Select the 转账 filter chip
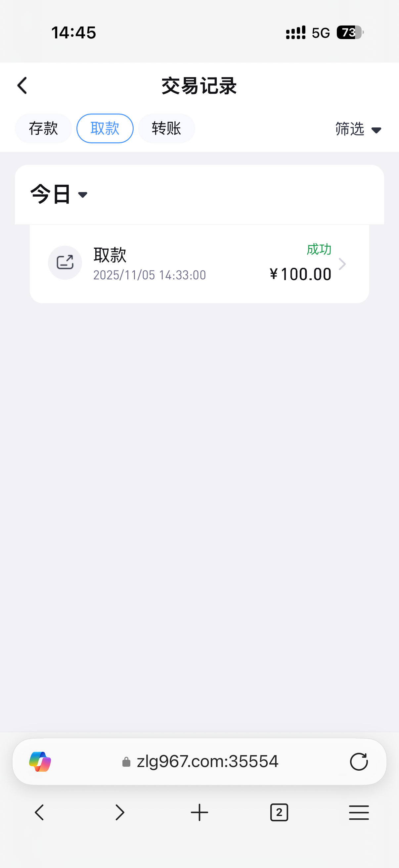 click(166, 128)
